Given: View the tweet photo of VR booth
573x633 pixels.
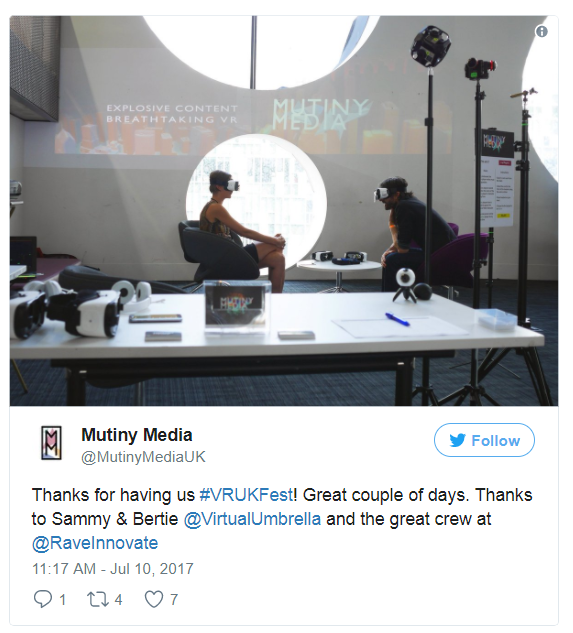Looking at the screenshot, I should 284,211.
